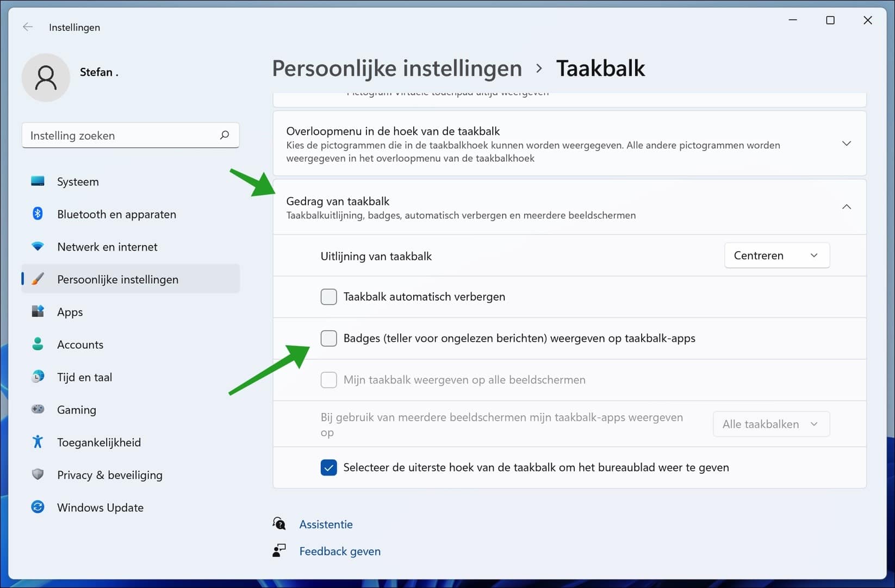The height and width of the screenshot is (588, 895).
Task: Select Persoonlijke instellingen in the sidebar
Action: 117,279
